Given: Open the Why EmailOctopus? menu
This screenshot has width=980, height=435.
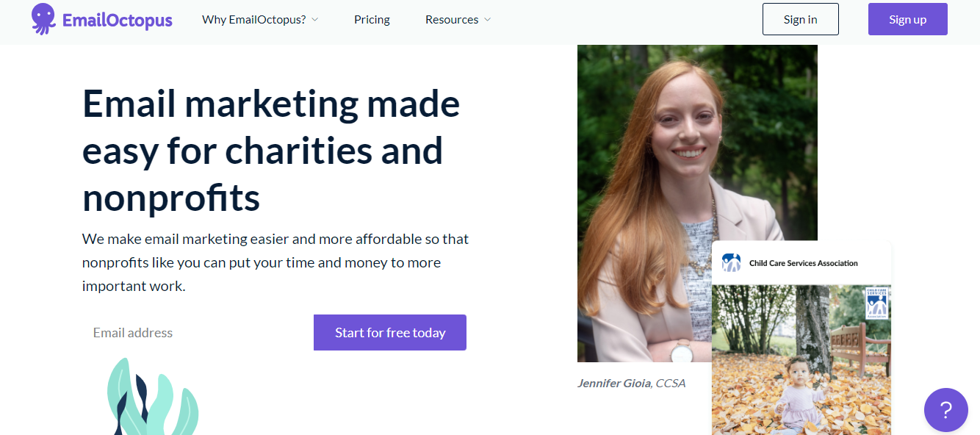Looking at the screenshot, I should click(253, 20).
